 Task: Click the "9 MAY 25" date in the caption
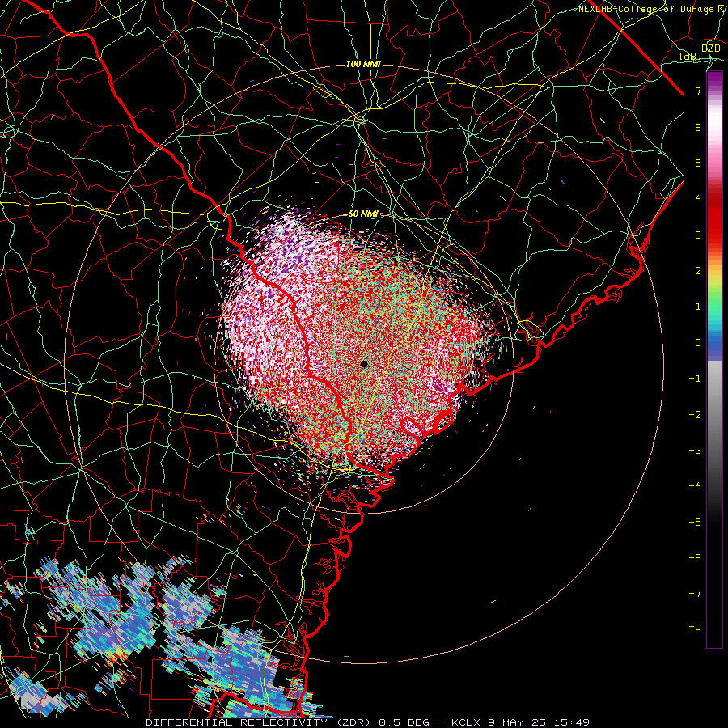pos(517,722)
